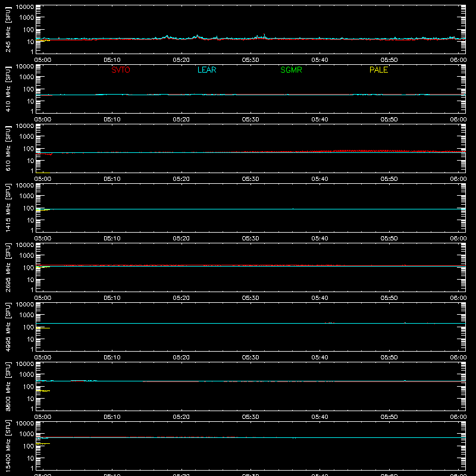This screenshot has height=476, width=476.
Task: Click the green SGMR legend label
Action: (x=291, y=70)
